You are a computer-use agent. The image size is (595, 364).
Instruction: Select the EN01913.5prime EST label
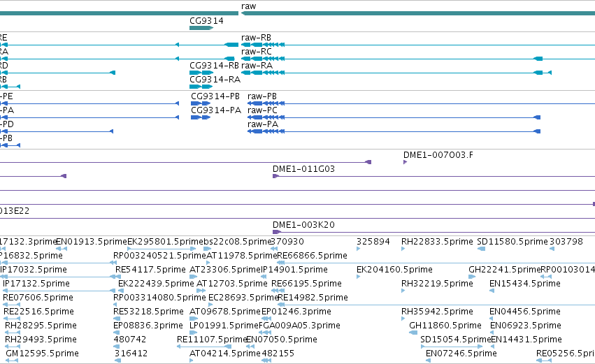92,242
